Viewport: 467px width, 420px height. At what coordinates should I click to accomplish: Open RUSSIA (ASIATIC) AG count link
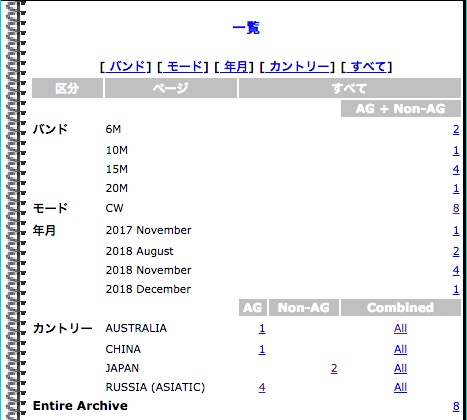coord(262,387)
